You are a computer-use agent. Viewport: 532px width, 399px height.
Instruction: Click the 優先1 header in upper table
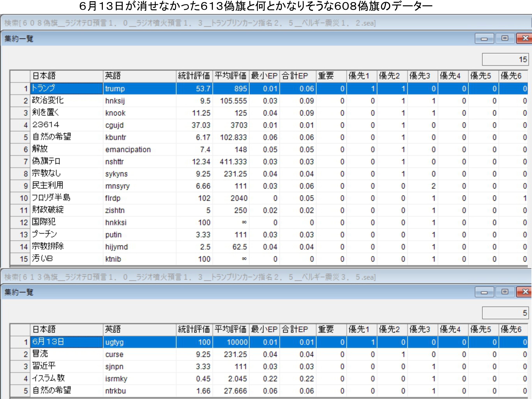pos(362,76)
